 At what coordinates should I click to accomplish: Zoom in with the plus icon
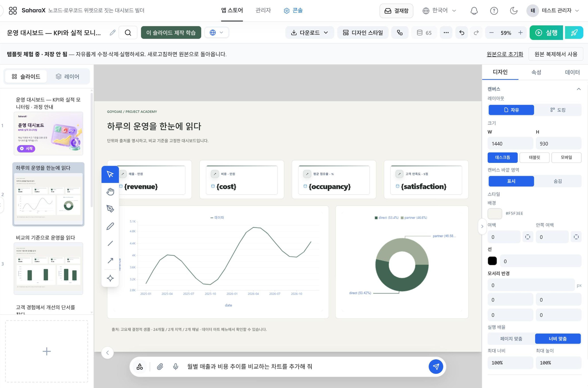(x=520, y=33)
